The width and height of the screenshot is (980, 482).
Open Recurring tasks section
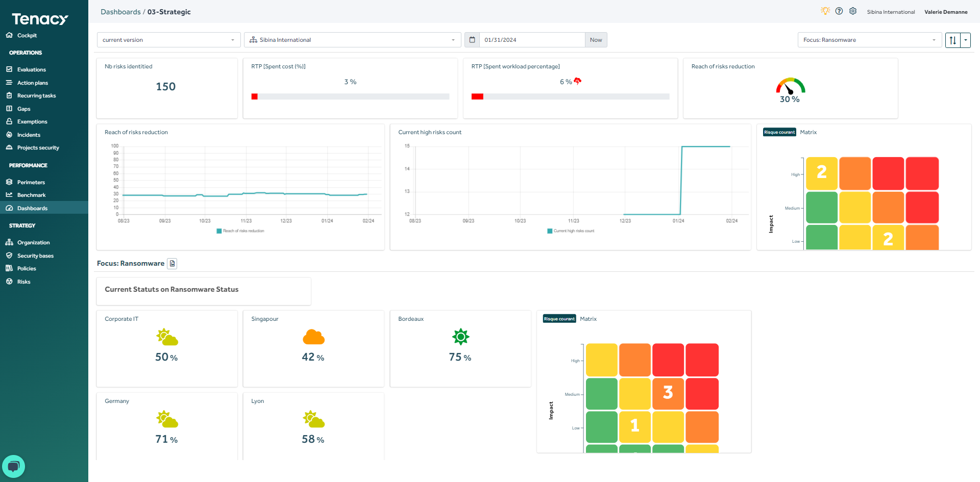click(37, 95)
